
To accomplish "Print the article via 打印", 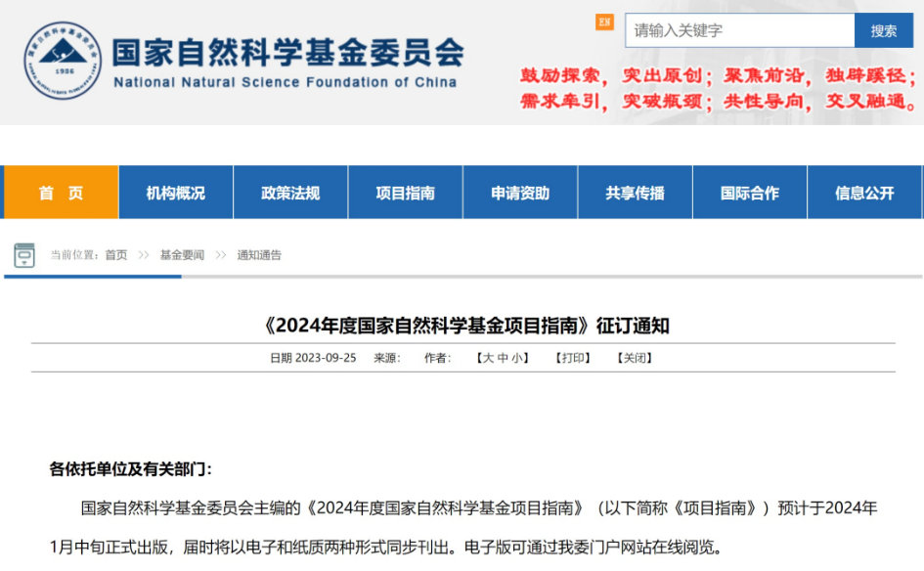I will pyautogui.click(x=574, y=358).
